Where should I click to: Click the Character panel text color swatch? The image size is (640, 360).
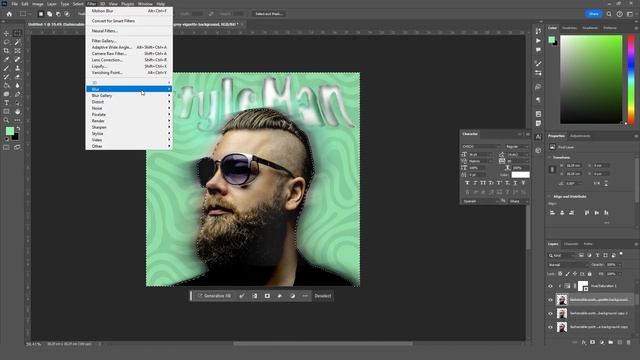(520, 175)
